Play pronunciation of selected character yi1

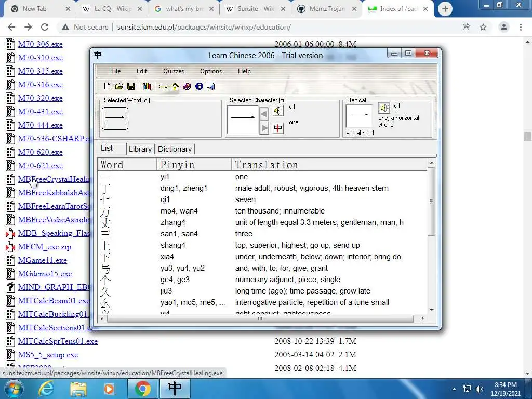278,111
